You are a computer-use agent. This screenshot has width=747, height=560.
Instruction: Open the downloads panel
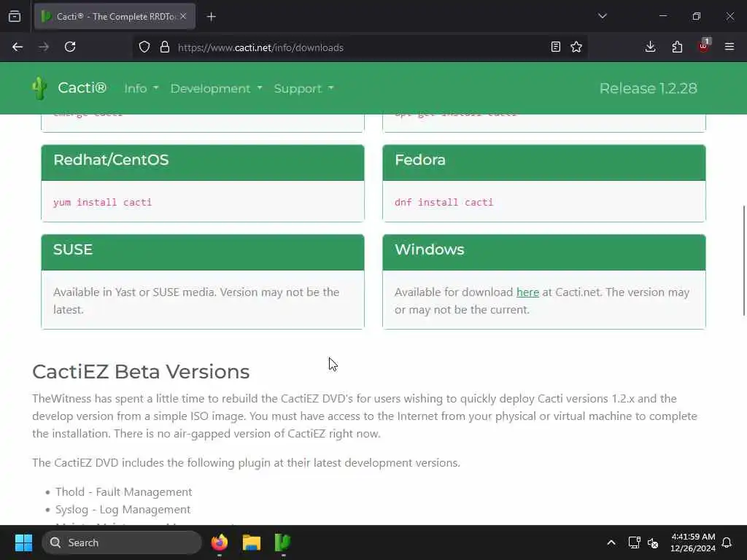coord(650,47)
